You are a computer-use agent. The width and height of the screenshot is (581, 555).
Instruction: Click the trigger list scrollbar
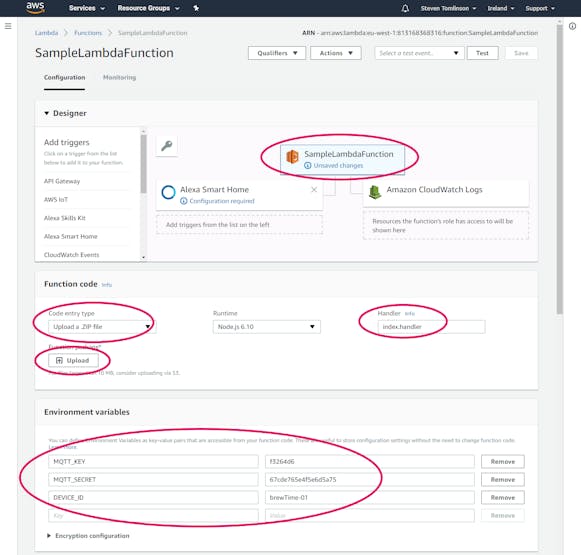[x=143, y=164]
